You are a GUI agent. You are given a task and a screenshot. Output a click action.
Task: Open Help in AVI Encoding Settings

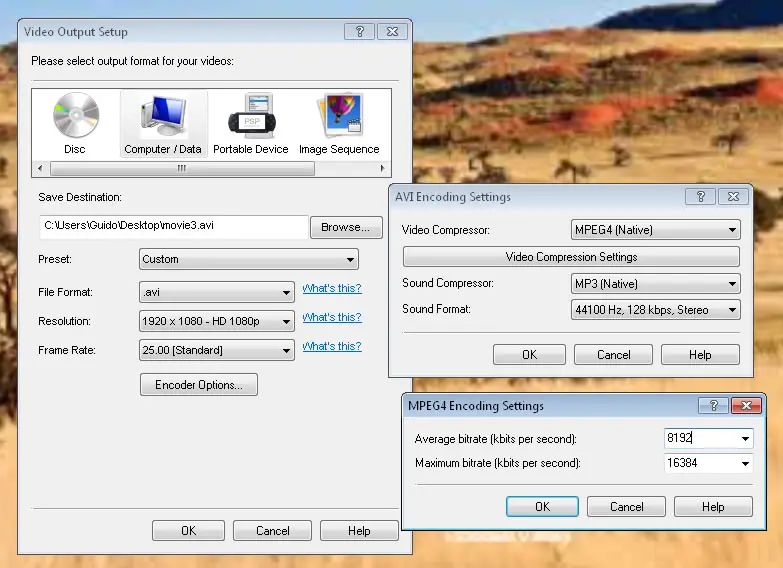coord(700,355)
